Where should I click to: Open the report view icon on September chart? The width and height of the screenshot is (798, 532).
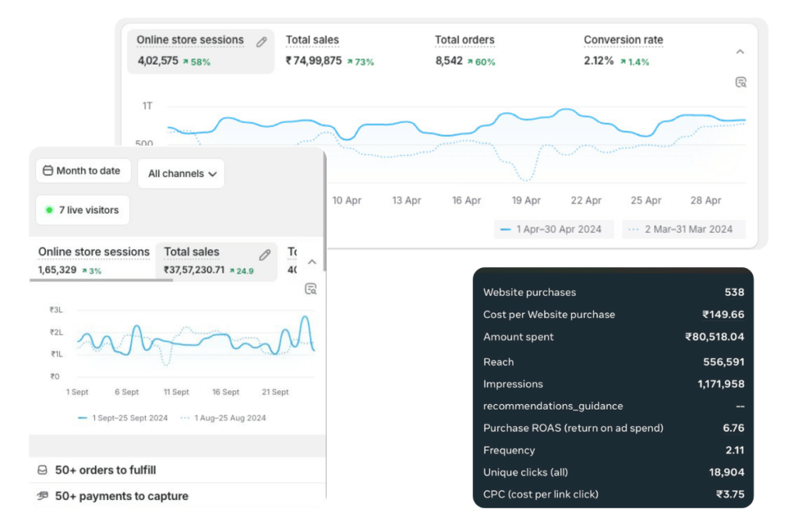pyautogui.click(x=310, y=289)
